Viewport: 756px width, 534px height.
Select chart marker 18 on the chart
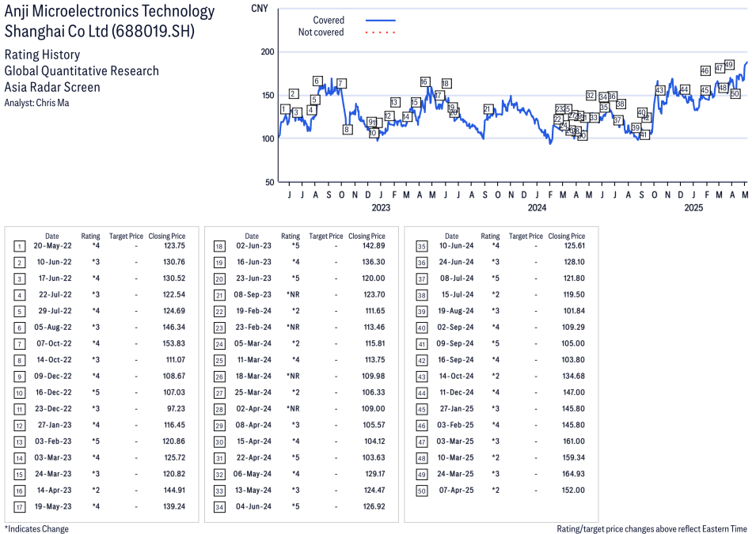pos(446,83)
